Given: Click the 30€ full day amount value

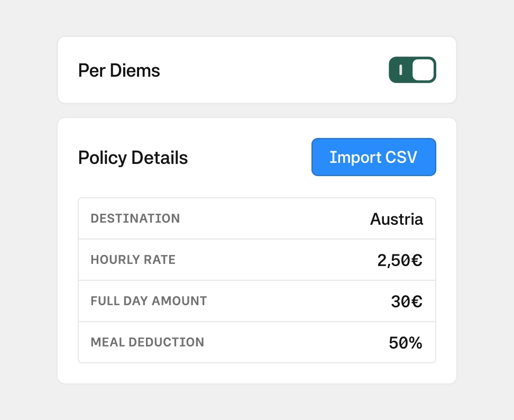Looking at the screenshot, I should coord(407,302).
